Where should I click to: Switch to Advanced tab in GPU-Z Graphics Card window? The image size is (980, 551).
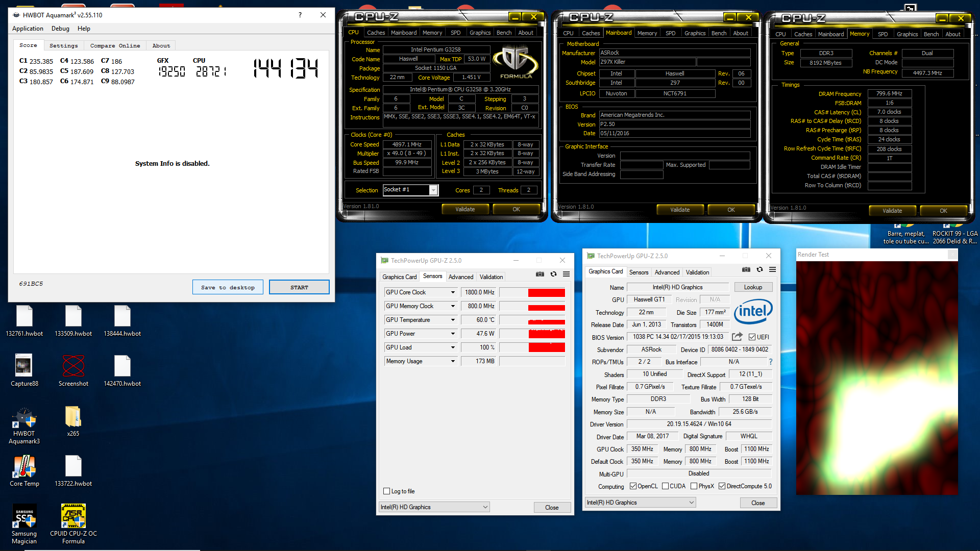point(667,272)
